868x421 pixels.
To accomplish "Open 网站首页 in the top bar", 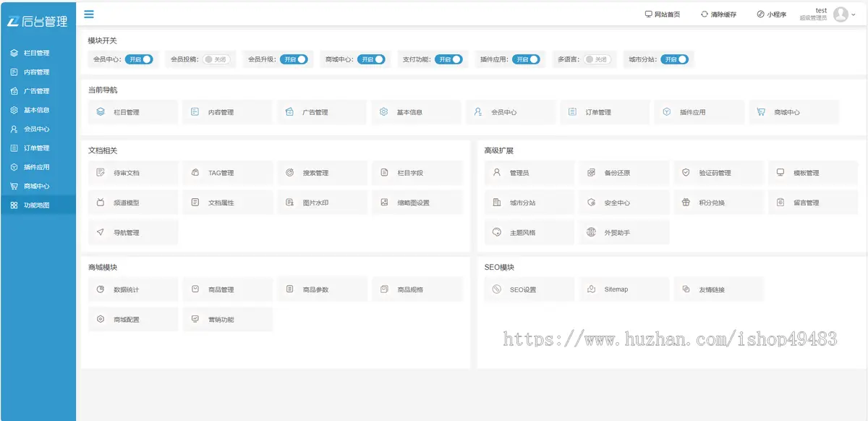I will [x=663, y=14].
